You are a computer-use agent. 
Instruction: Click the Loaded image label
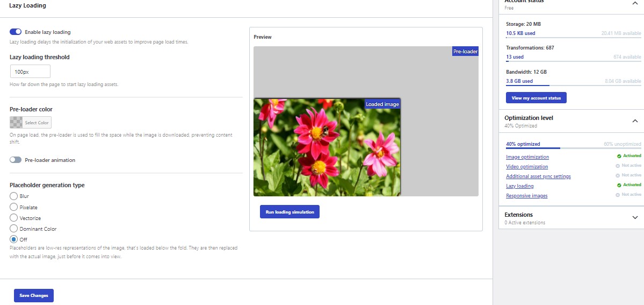tap(382, 104)
